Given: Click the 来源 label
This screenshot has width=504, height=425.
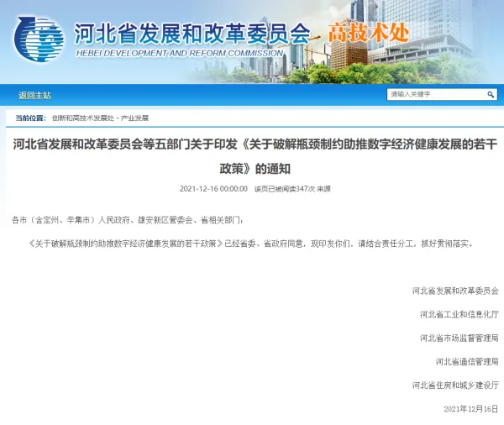Looking at the screenshot, I should pos(323,189).
